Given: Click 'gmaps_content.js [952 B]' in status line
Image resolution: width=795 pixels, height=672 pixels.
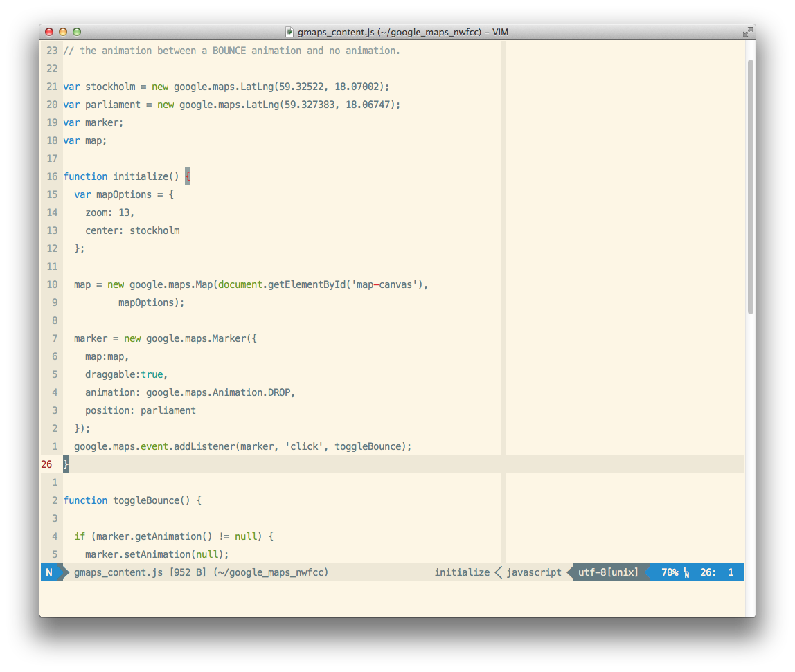Looking at the screenshot, I should coord(140,572).
